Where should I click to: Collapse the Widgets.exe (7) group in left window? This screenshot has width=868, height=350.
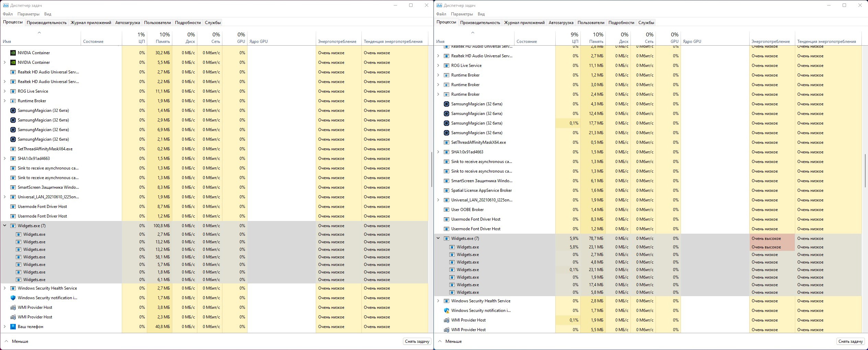click(4, 226)
